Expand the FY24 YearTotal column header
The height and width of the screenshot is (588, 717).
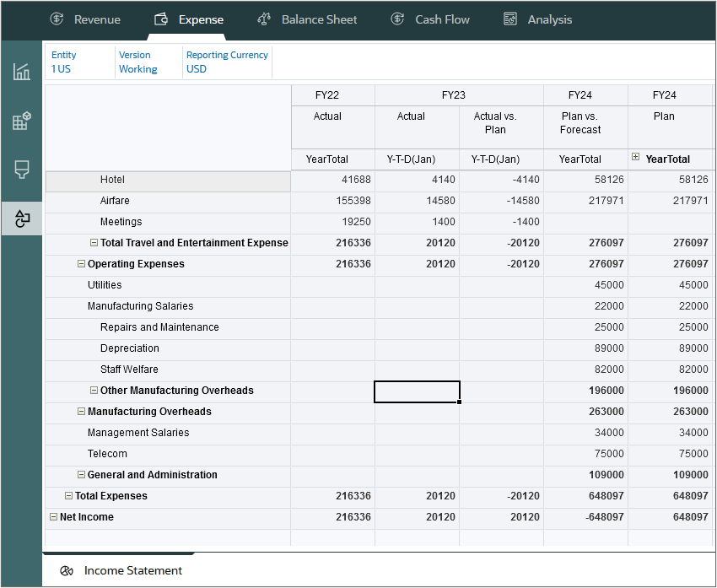(x=633, y=158)
